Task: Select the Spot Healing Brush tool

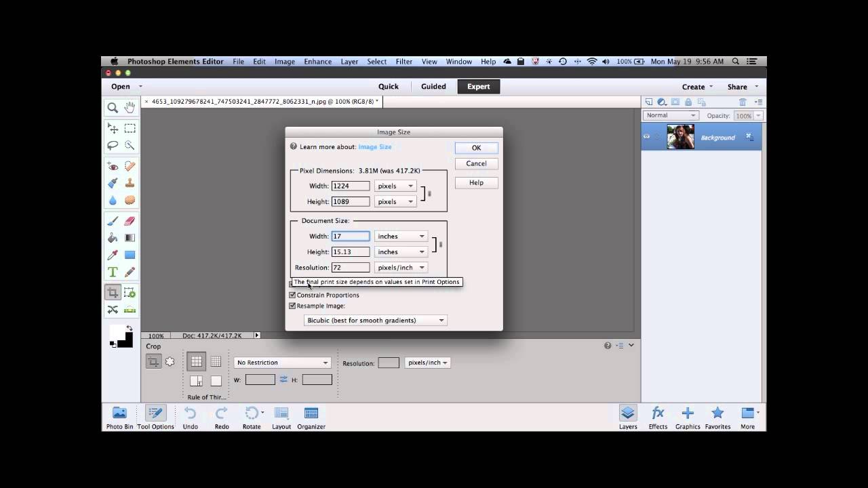Action: tap(130, 166)
